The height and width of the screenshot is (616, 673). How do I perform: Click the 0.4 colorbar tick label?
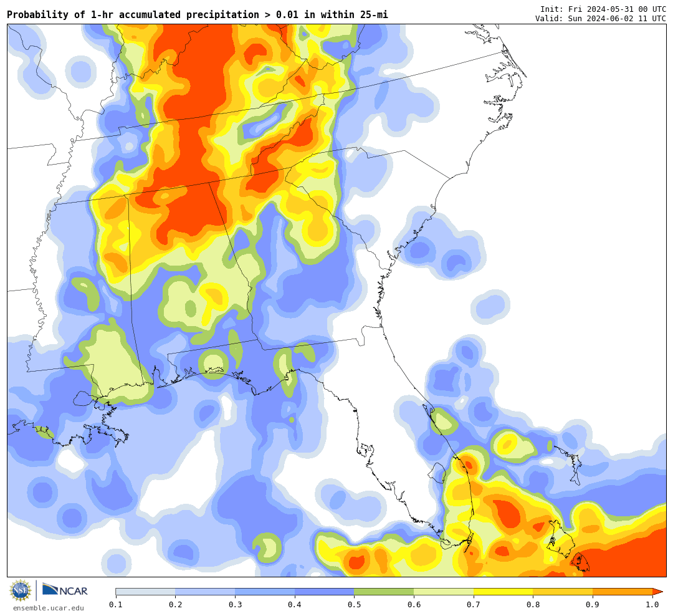[x=295, y=605]
